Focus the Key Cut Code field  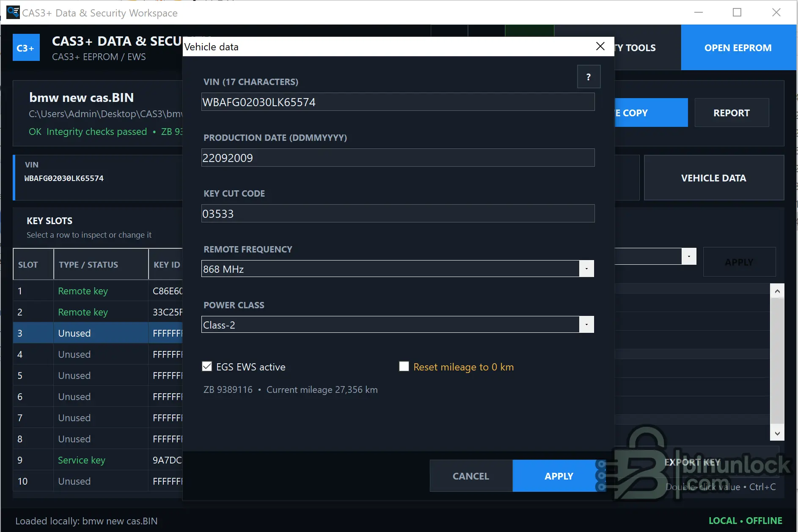click(398, 214)
